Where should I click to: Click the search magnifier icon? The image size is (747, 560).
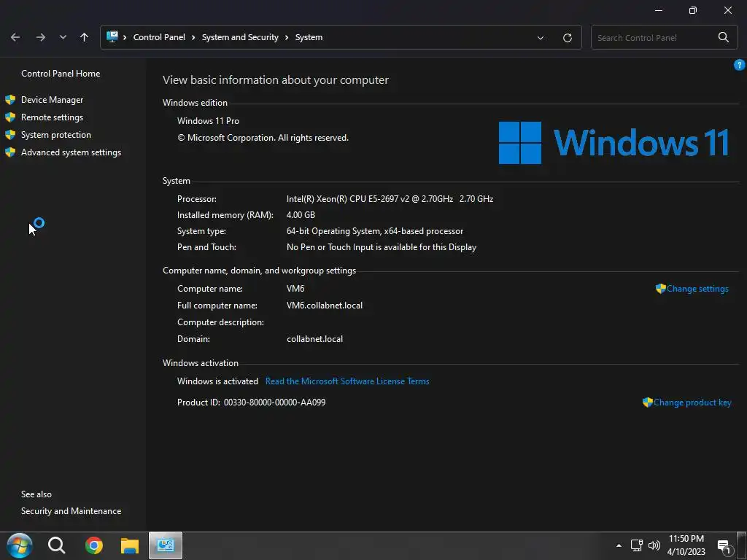[723, 37]
